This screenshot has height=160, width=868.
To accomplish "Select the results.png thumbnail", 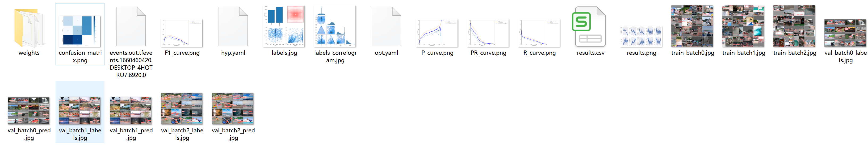I will click(641, 36).
